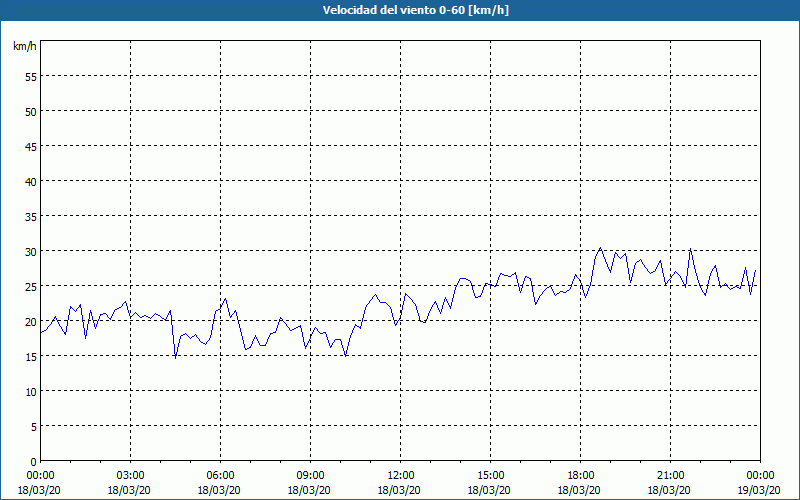The height and width of the screenshot is (500, 800).
Task: Click the '18/03/20' date under 12:00
Action: [x=401, y=490]
